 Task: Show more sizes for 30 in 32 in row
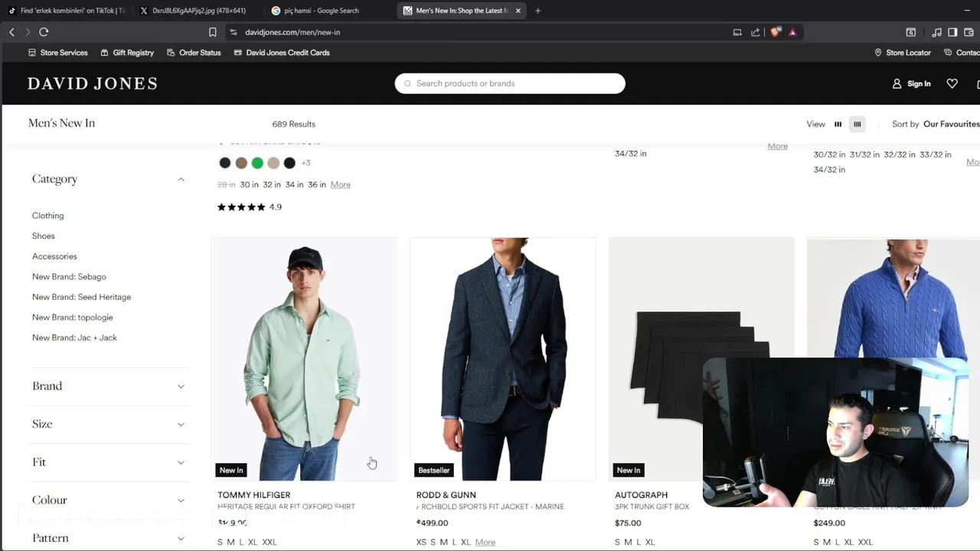click(341, 184)
